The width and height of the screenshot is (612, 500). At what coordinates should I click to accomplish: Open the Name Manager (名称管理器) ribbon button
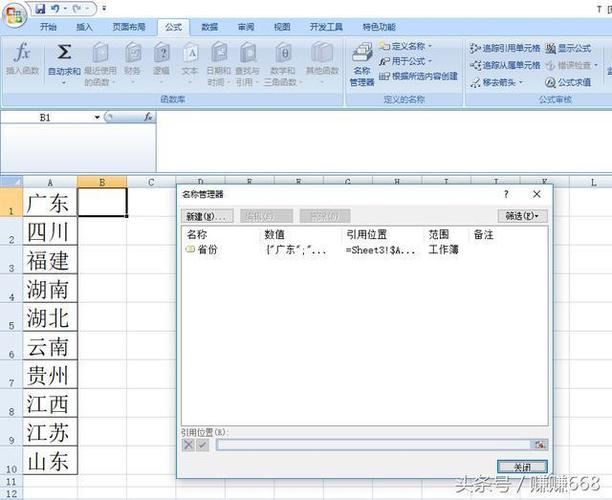click(362, 64)
